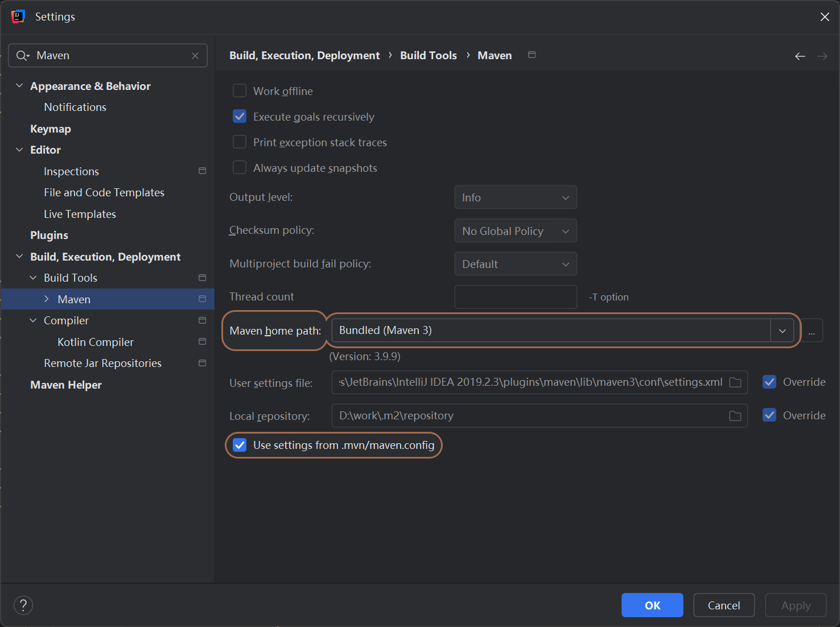Open Keymap settings page
Screen dimensions: 840x627
click(x=51, y=129)
